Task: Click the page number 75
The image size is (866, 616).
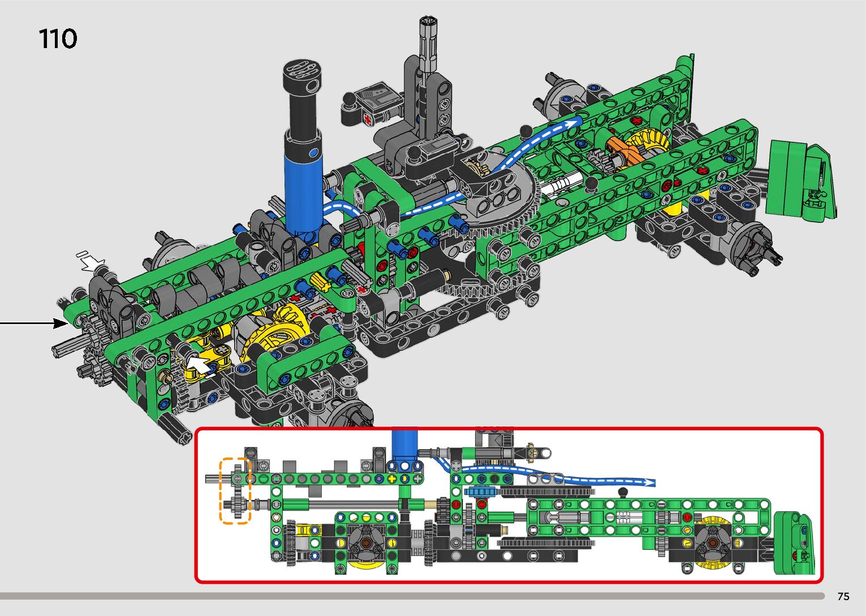Action: (x=843, y=596)
